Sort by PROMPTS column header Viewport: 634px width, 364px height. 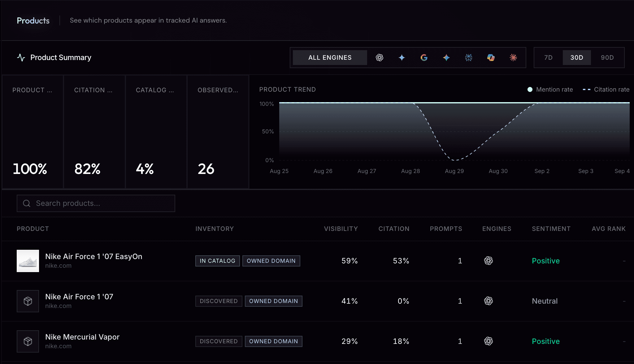pyautogui.click(x=446, y=229)
